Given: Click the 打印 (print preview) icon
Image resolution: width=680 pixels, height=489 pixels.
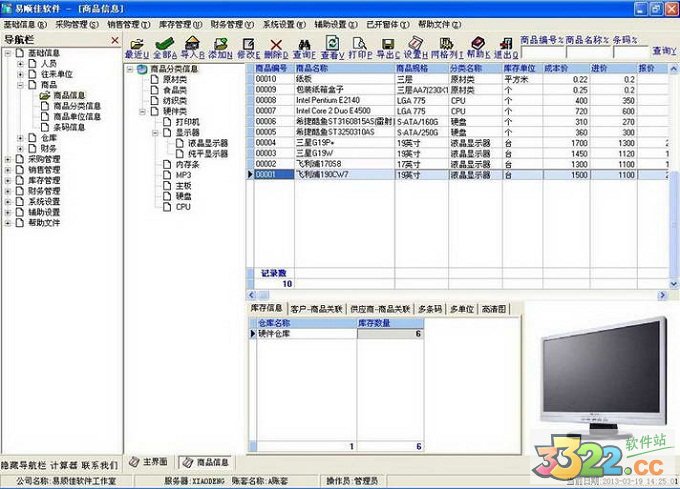Looking at the screenshot, I should click(360, 43).
